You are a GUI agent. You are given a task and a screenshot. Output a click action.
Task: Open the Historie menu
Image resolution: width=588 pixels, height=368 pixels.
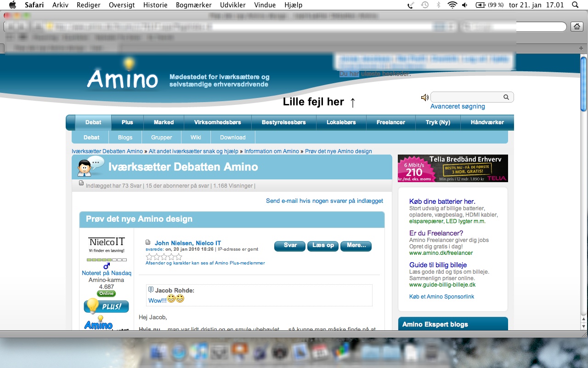155,5
